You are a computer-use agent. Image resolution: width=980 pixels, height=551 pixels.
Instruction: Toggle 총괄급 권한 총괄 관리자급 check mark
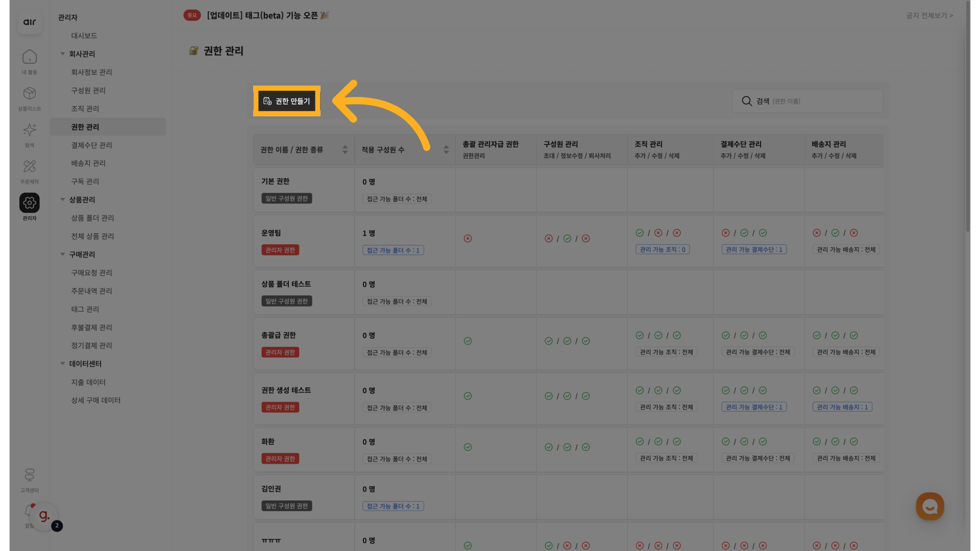point(468,341)
